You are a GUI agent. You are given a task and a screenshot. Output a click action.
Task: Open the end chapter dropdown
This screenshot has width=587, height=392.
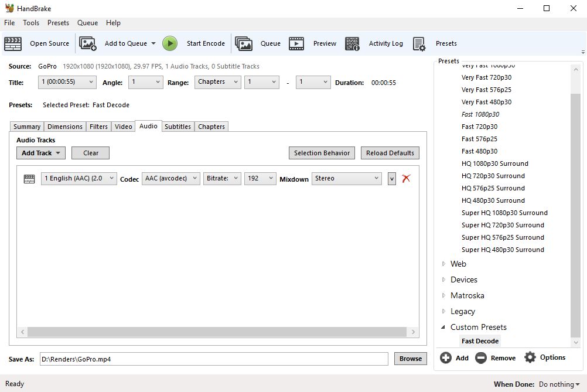tap(313, 82)
